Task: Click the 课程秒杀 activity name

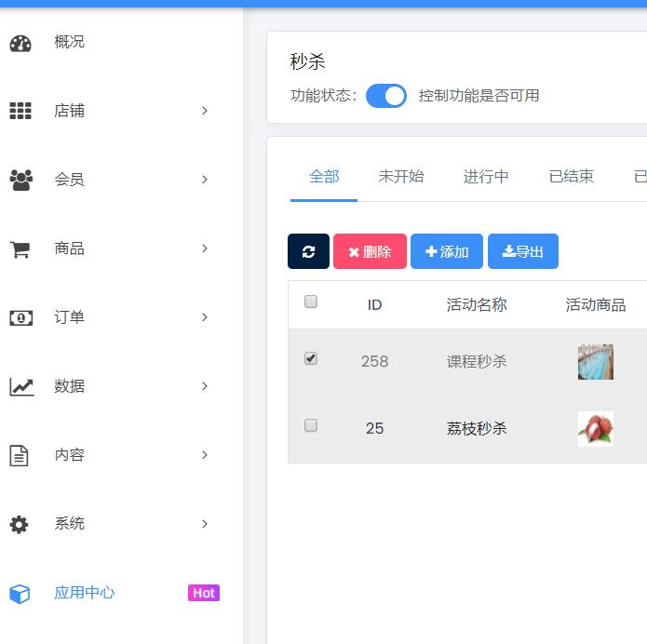Action: (x=477, y=361)
